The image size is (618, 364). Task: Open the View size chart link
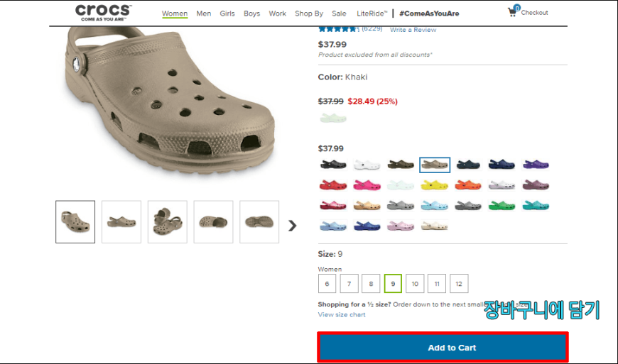[x=342, y=314]
